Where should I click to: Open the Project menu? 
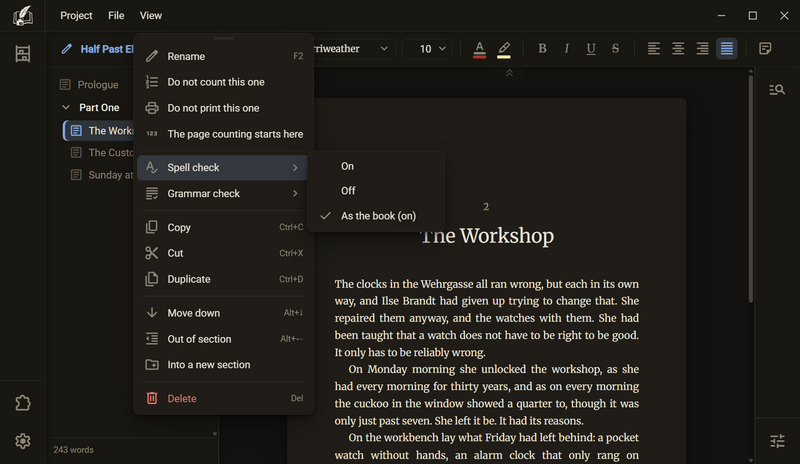pos(76,15)
